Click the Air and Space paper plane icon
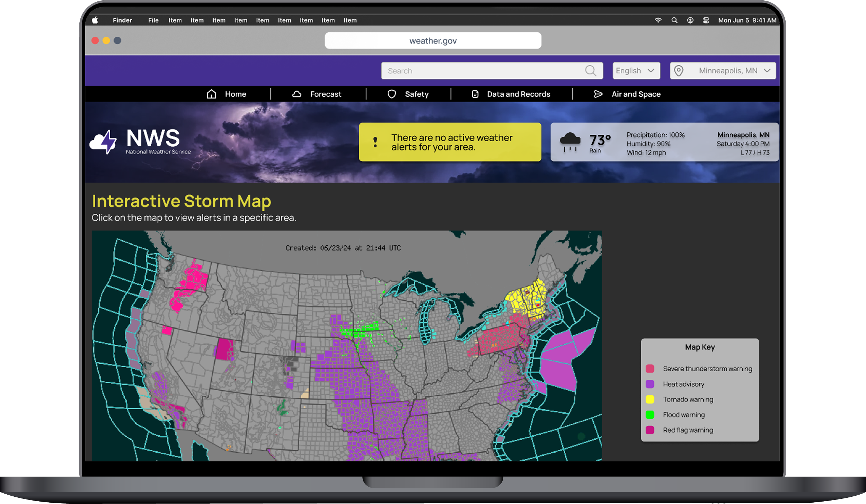This screenshot has height=504, width=866. 598,94
